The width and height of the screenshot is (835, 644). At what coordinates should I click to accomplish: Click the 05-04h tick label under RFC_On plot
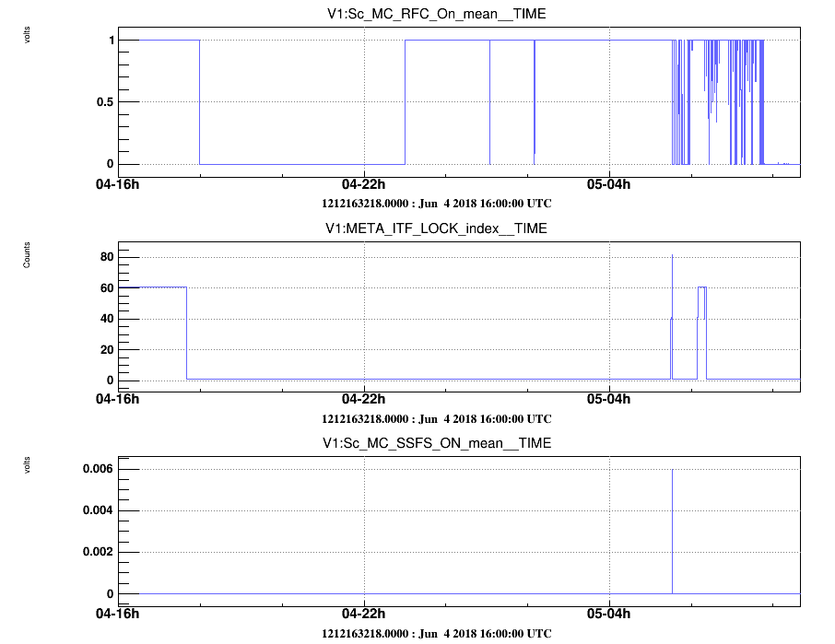point(608,184)
